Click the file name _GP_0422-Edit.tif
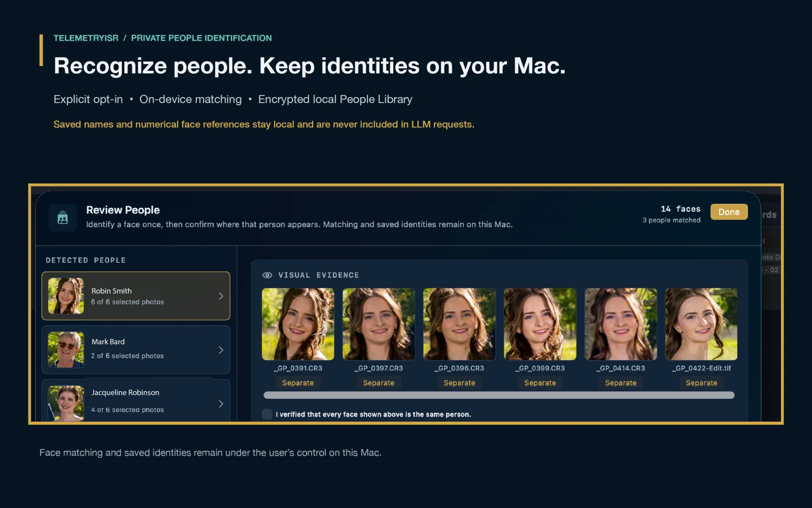This screenshot has height=508, width=812. coord(701,368)
